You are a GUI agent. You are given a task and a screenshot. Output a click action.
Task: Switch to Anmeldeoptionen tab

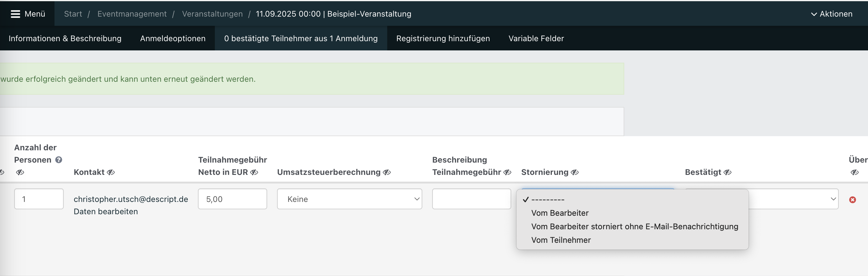coord(172,38)
